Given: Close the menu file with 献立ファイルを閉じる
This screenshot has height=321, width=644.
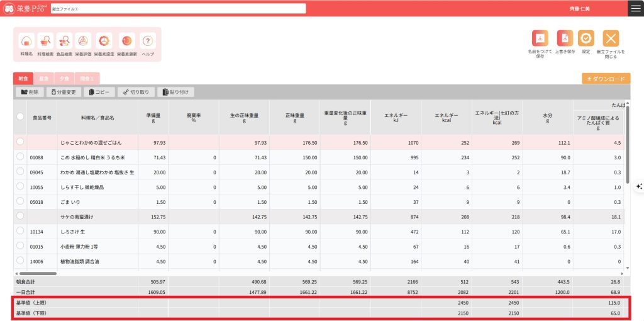Looking at the screenshot, I should (x=611, y=39).
